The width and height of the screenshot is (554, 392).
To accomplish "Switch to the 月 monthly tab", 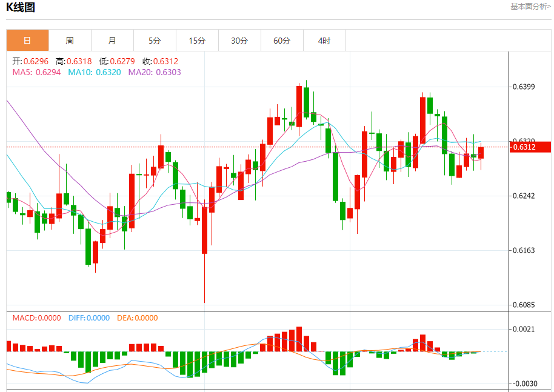I will point(112,40).
